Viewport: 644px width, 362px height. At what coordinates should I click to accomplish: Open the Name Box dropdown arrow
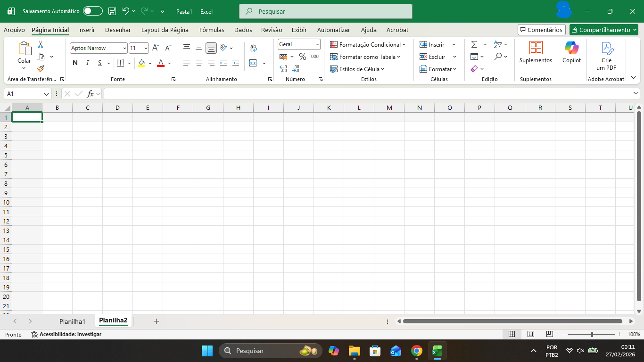pos(46,94)
